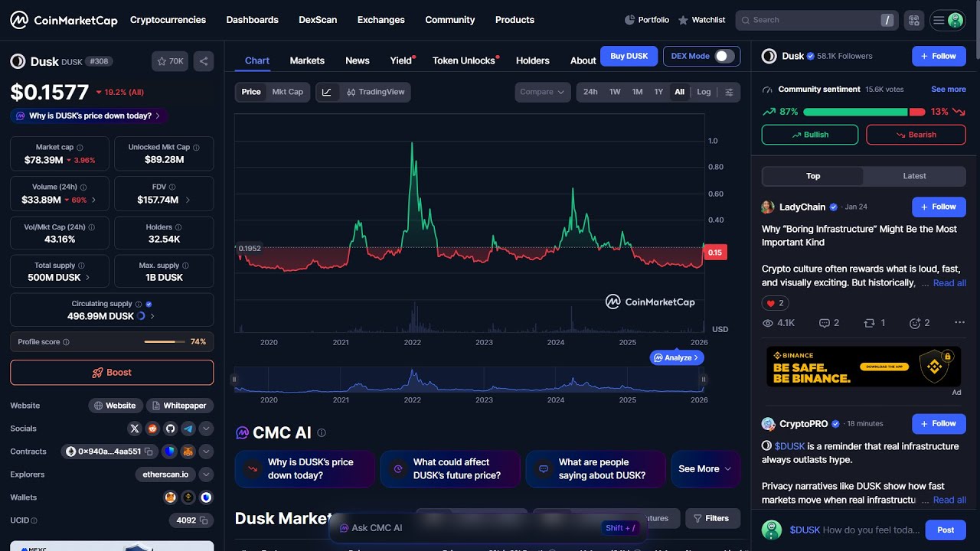
Task: Switch the chart to line chart view
Action: 326,92
